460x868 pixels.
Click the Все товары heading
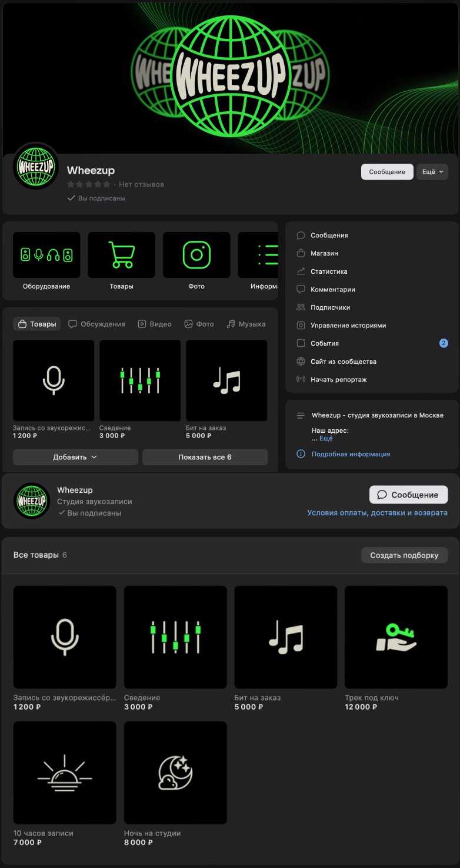(36, 555)
